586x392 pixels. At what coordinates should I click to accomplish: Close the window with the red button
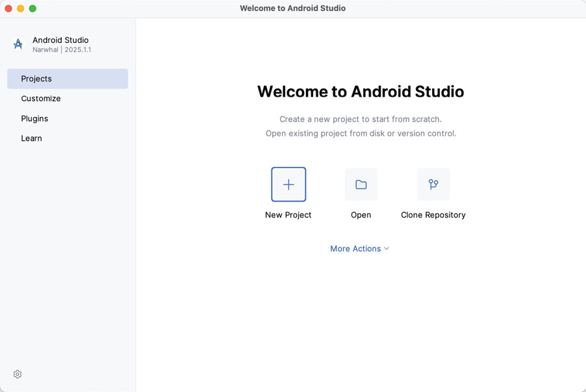tap(8, 8)
